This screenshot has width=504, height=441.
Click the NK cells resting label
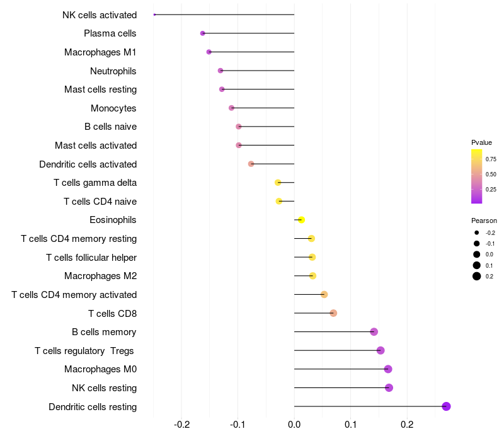click(x=104, y=388)
